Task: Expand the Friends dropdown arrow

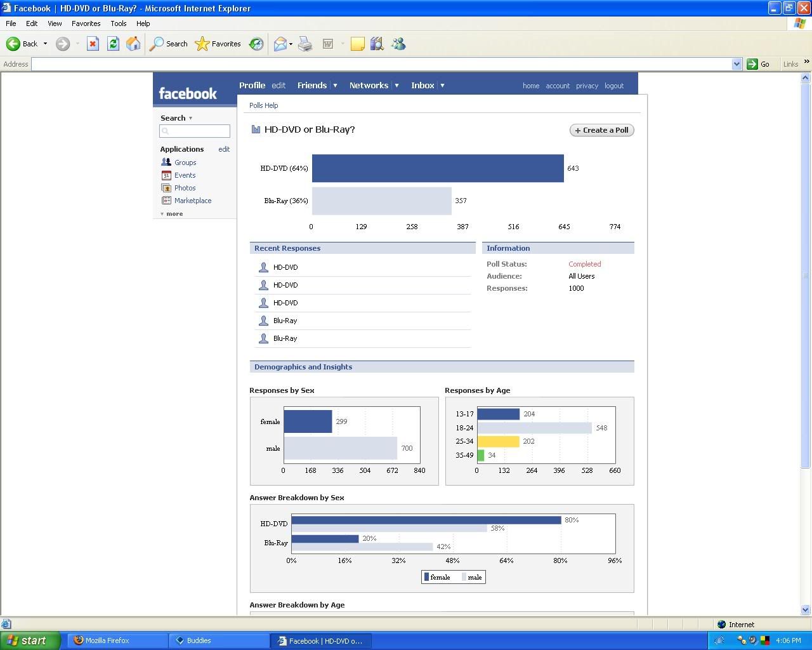Action: pyautogui.click(x=335, y=86)
